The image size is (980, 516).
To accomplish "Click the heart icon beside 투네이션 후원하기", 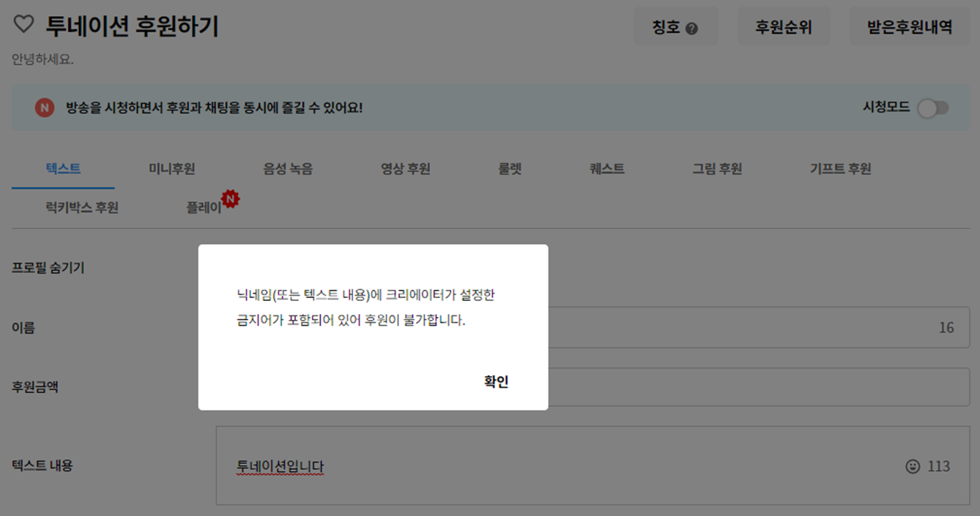I will (24, 25).
